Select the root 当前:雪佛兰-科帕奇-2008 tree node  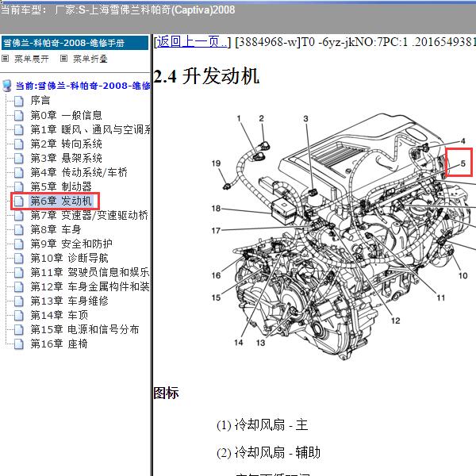[83, 86]
